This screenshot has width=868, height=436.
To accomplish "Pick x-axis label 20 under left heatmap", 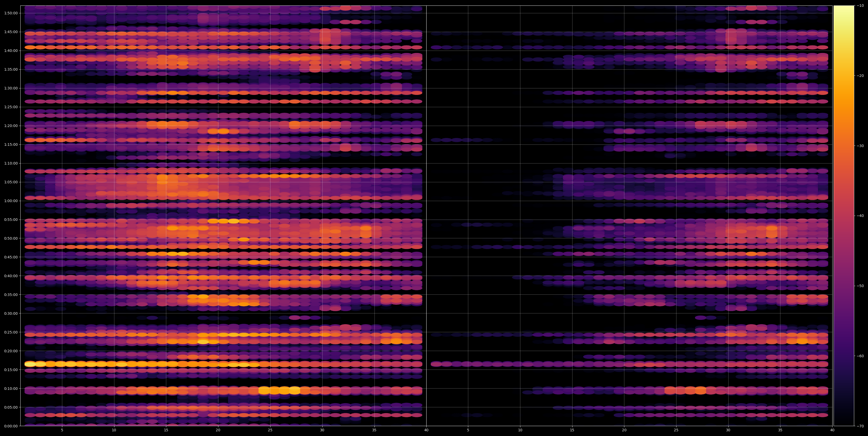I will [218, 430].
